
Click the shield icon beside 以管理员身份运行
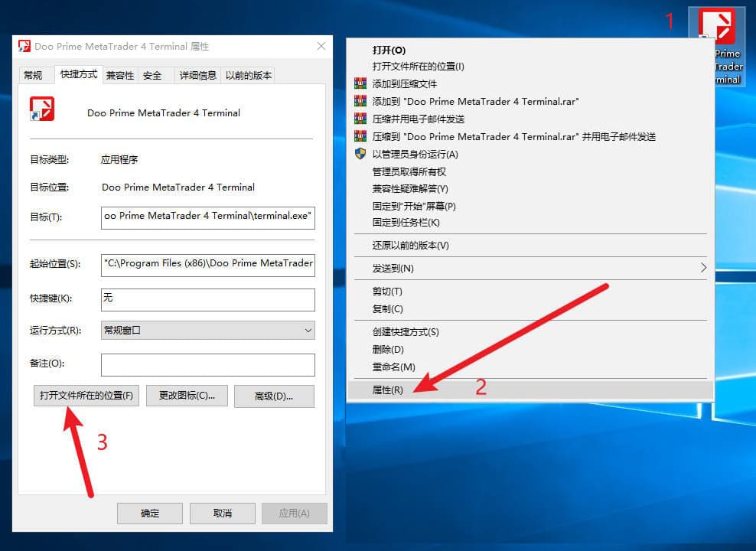tap(360, 154)
